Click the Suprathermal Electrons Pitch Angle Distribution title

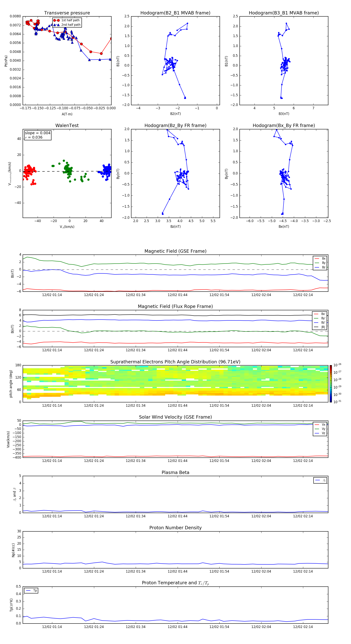click(x=175, y=362)
